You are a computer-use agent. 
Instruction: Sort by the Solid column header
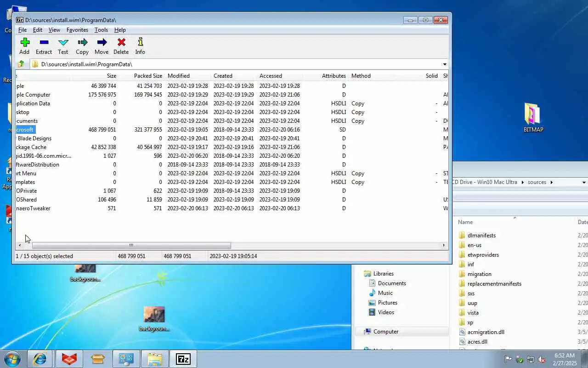(417, 76)
